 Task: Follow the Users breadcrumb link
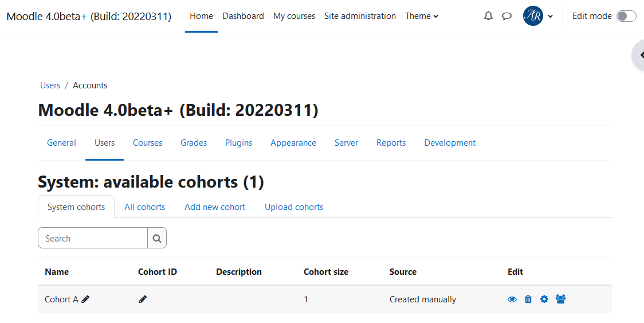click(50, 85)
